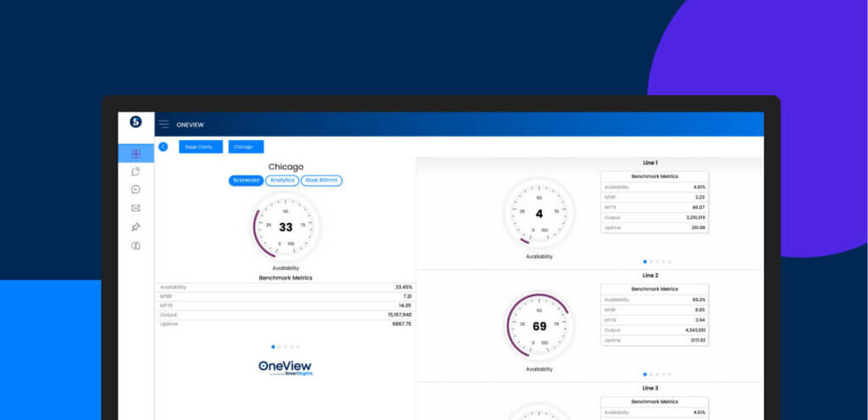This screenshot has width=868, height=420.
Task: Click the Chicago availability gauge showing 33
Action: [x=286, y=227]
